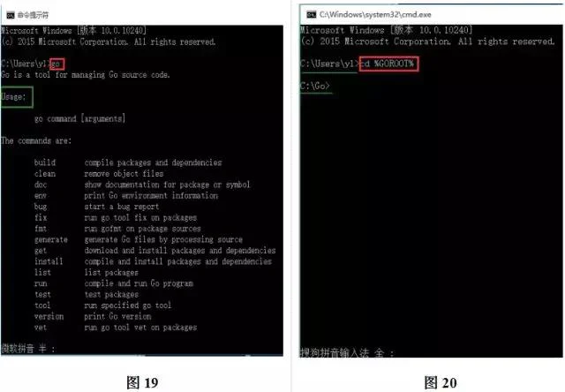This screenshot has height=392, width=565.
Task: Click the cmd.exe icon in the right window title bar
Action: coord(312,14)
